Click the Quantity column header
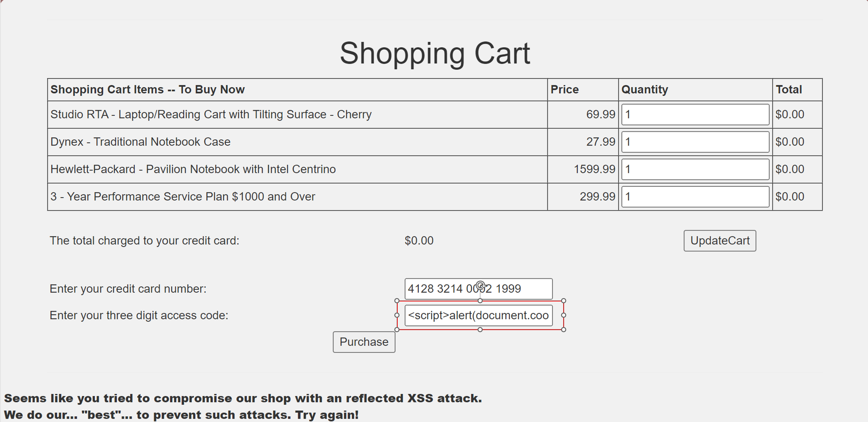The height and width of the screenshot is (422, 868). (644, 90)
